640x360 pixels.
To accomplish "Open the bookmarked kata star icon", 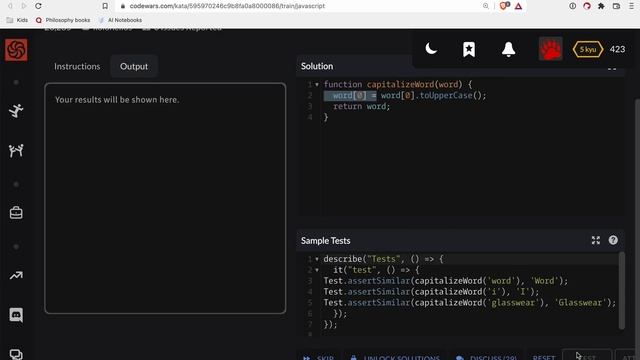I will (469, 49).
